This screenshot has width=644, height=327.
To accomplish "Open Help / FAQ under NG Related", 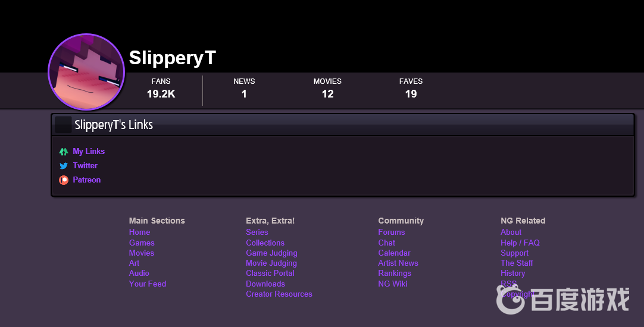I will pos(520,243).
